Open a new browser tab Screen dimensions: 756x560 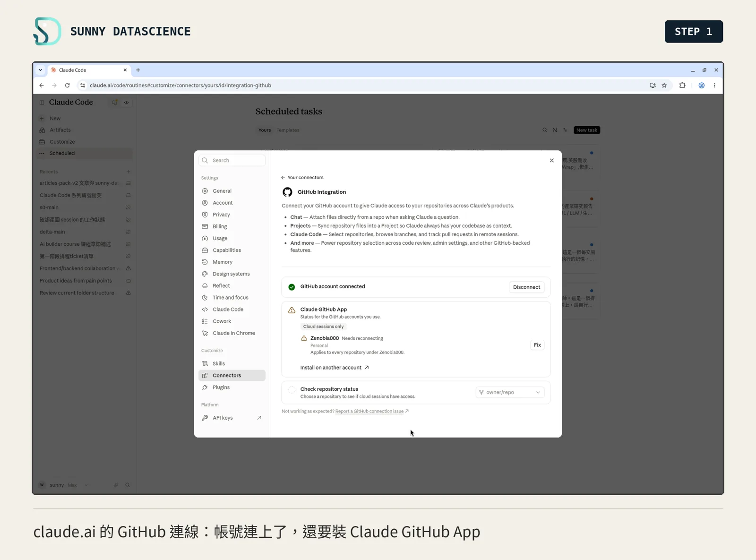click(x=138, y=70)
